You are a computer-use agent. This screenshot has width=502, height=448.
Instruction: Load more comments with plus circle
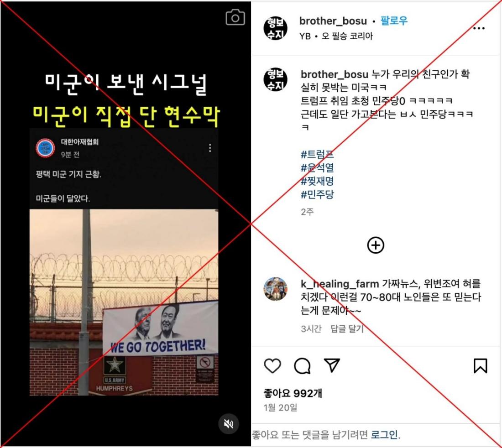point(376,245)
